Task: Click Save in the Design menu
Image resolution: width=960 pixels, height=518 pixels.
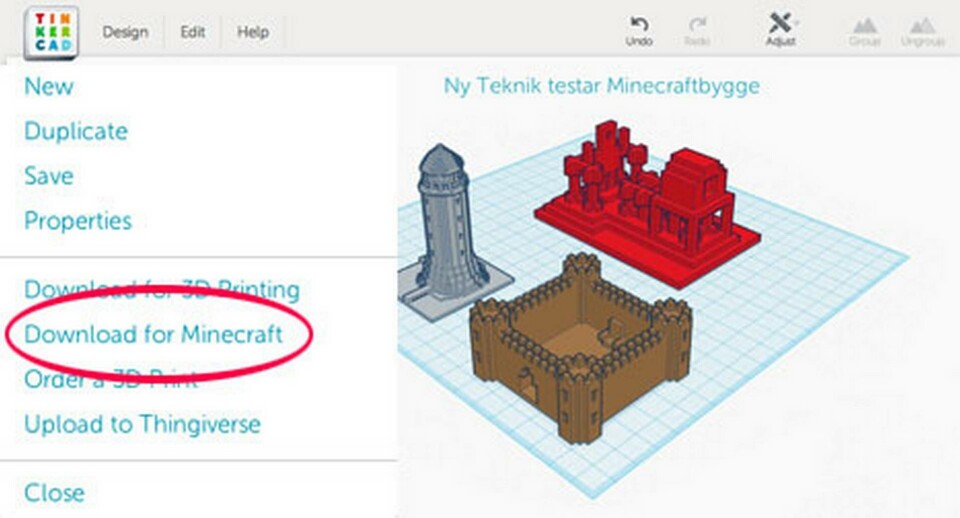Action: tap(49, 176)
